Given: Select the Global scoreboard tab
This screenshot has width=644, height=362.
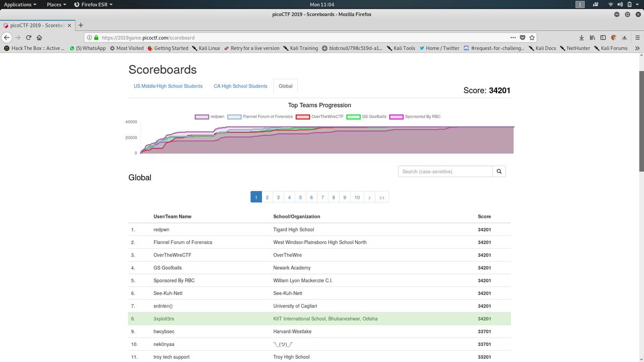Looking at the screenshot, I should [x=286, y=86].
